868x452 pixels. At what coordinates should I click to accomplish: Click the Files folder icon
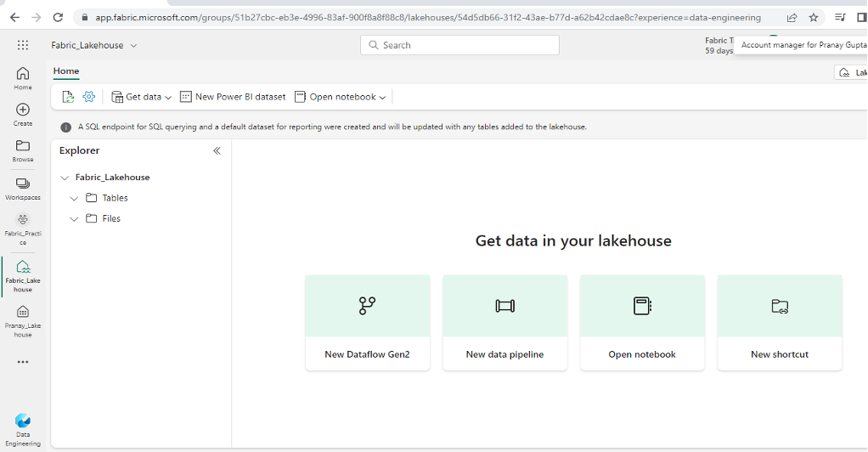point(92,218)
